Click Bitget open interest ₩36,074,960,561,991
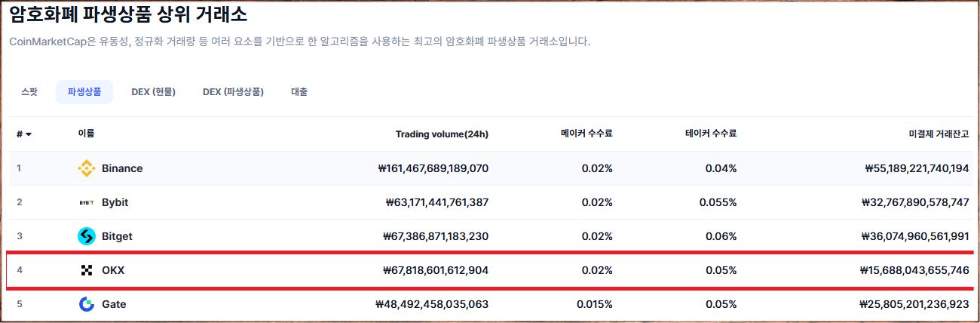This screenshot has height=323, width=980. (x=915, y=236)
